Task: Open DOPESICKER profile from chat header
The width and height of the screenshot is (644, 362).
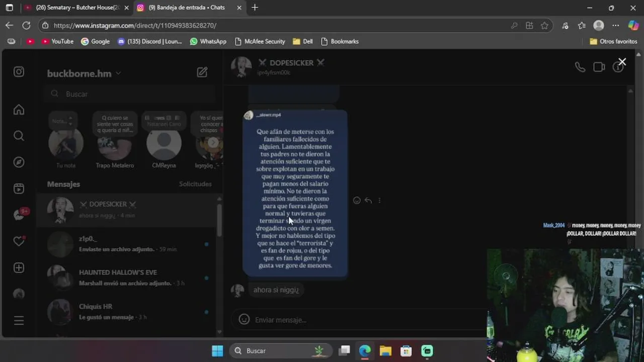Action: click(x=278, y=66)
